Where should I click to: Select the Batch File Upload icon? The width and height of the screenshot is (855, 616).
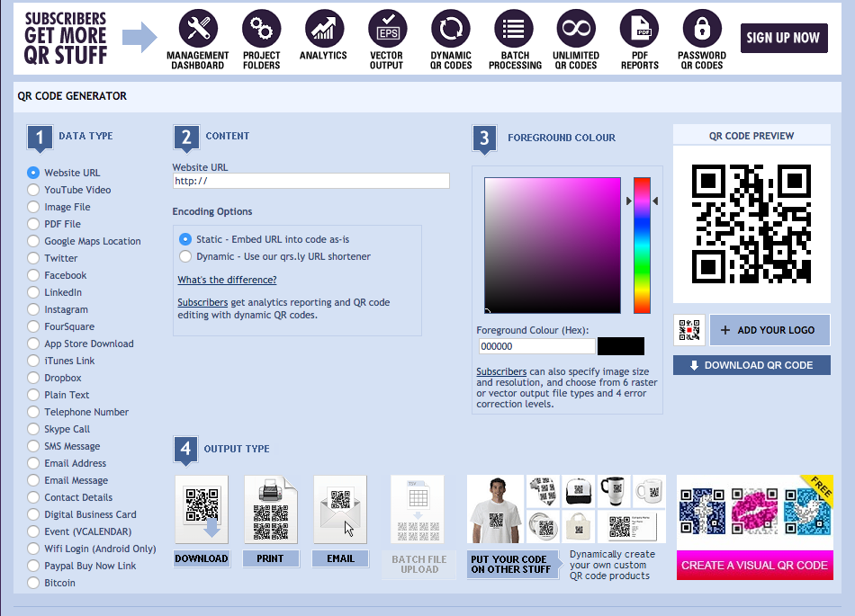click(x=418, y=509)
